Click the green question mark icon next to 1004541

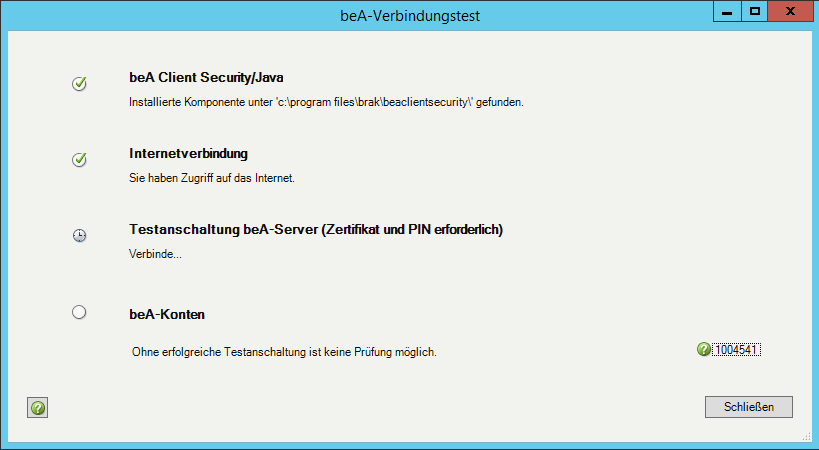[704, 349]
